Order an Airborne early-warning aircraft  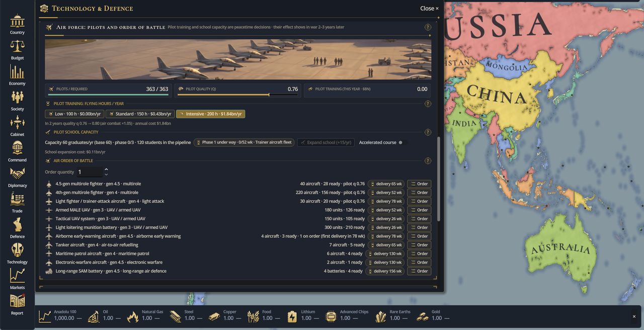point(419,236)
